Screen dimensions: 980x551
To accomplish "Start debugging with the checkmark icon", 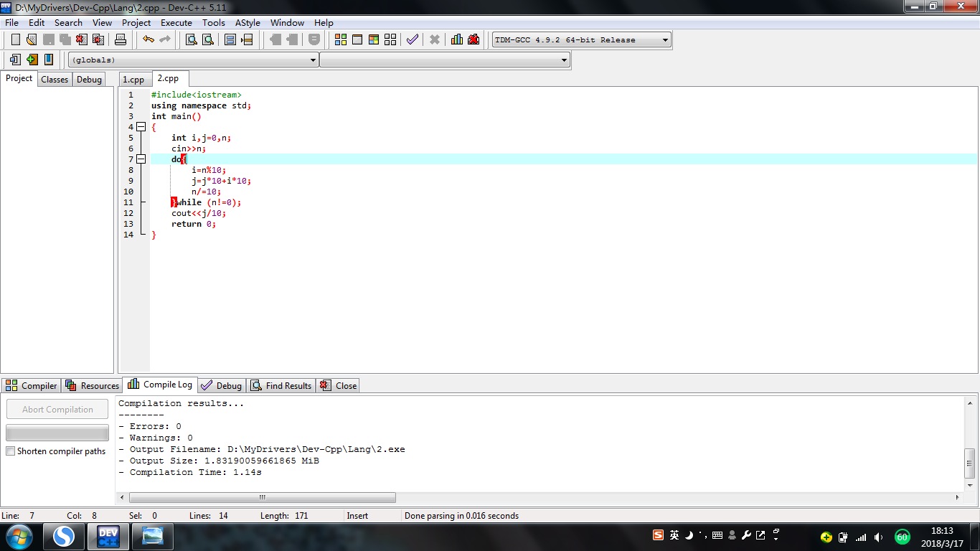I will [412, 39].
